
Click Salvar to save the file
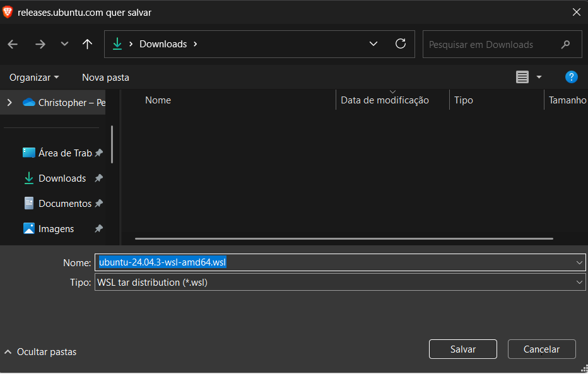[x=462, y=349]
